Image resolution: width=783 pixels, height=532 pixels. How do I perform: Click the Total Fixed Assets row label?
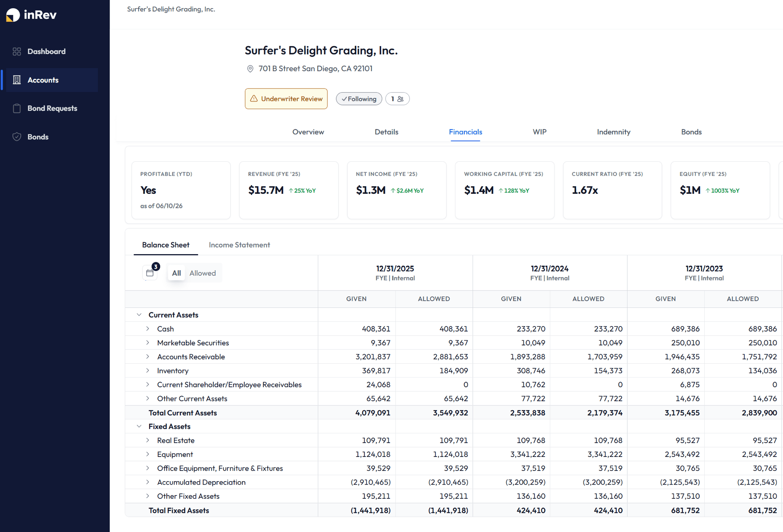point(179,510)
